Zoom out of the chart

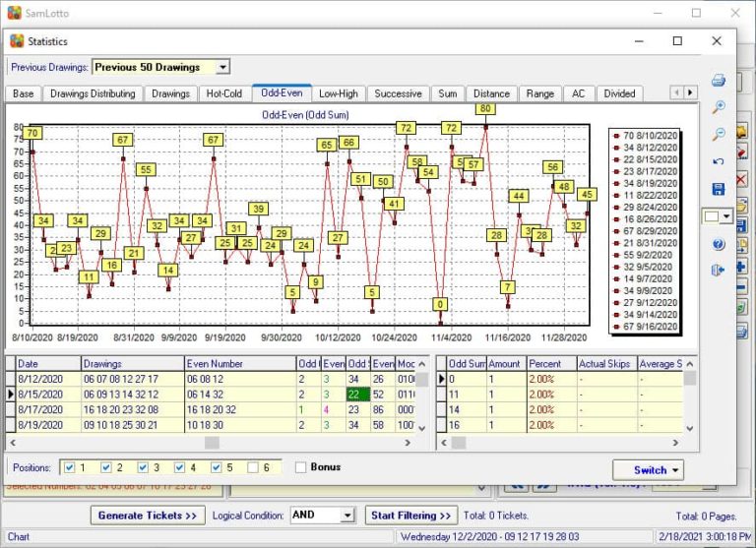[x=718, y=134]
